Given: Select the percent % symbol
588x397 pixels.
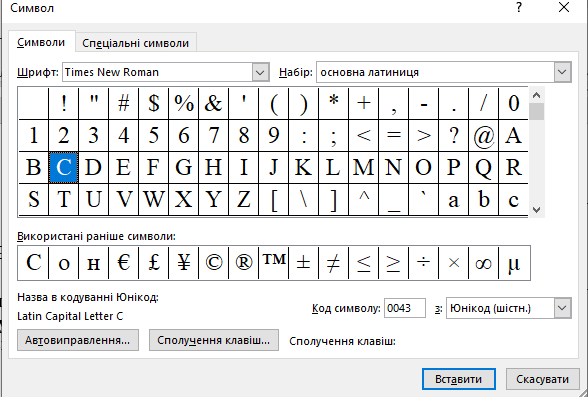Looking at the screenshot, I should [x=184, y=103].
